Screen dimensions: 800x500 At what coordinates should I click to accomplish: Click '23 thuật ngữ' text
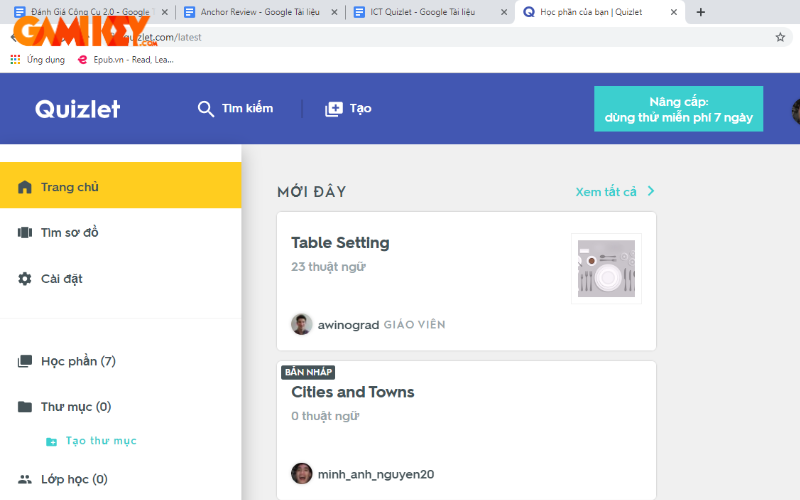coord(328,267)
